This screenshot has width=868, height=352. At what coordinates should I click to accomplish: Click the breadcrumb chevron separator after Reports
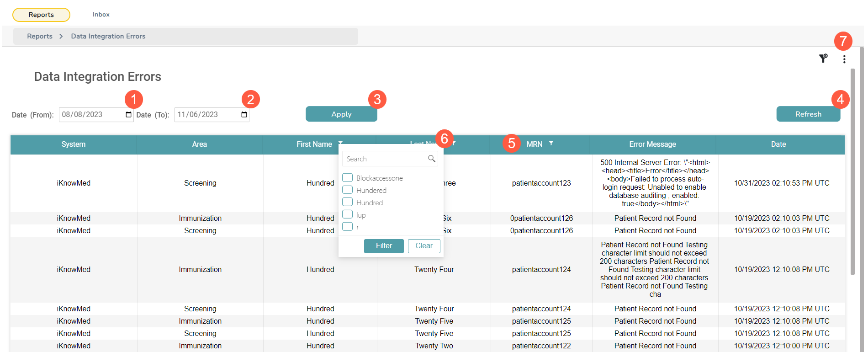click(61, 37)
